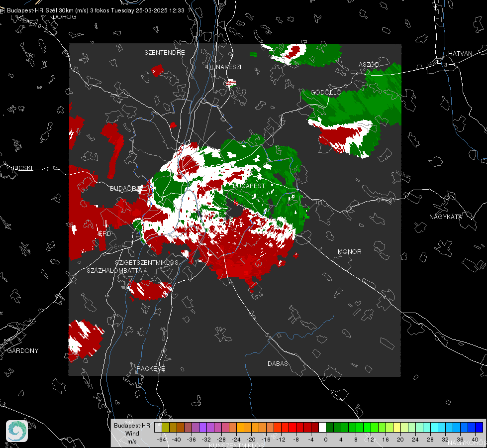This screenshot has width=487, height=448.
Task: Click the -40 legend scale value
Action: click(x=177, y=440)
